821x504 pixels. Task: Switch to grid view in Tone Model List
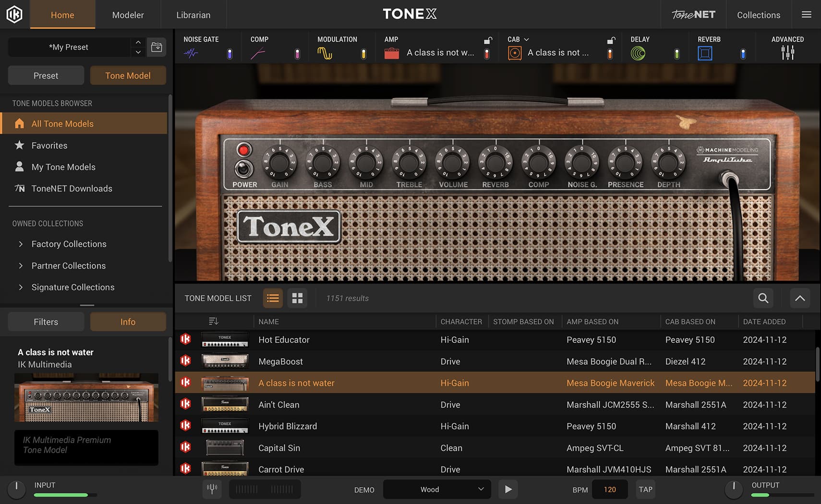(x=298, y=298)
